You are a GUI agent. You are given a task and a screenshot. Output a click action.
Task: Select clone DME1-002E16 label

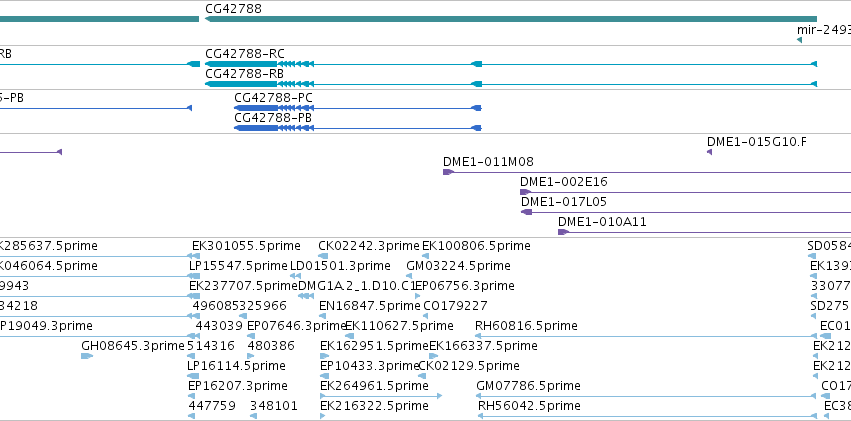click(563, 182)
